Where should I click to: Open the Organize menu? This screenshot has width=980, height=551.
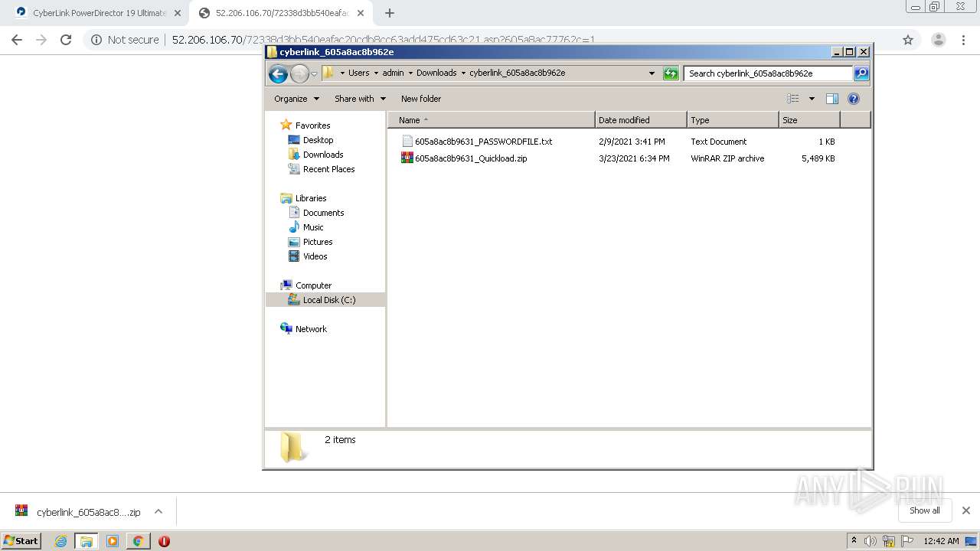(297, 99)
